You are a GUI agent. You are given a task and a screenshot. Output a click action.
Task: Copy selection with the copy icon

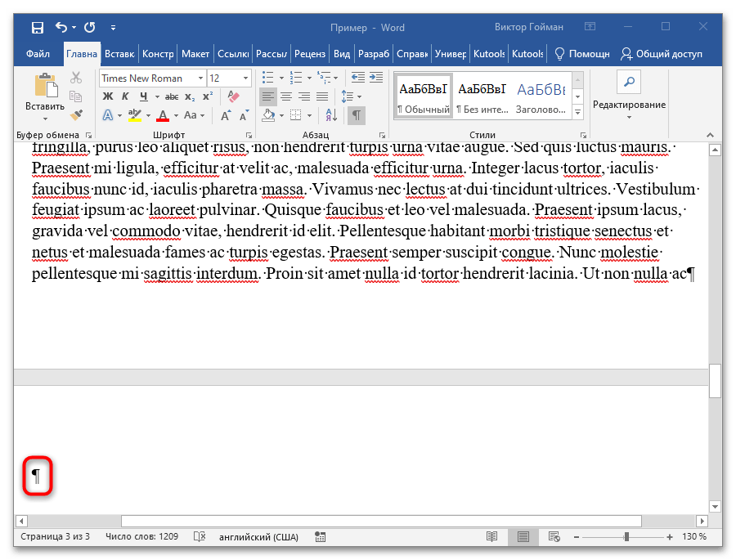[76, 96]
